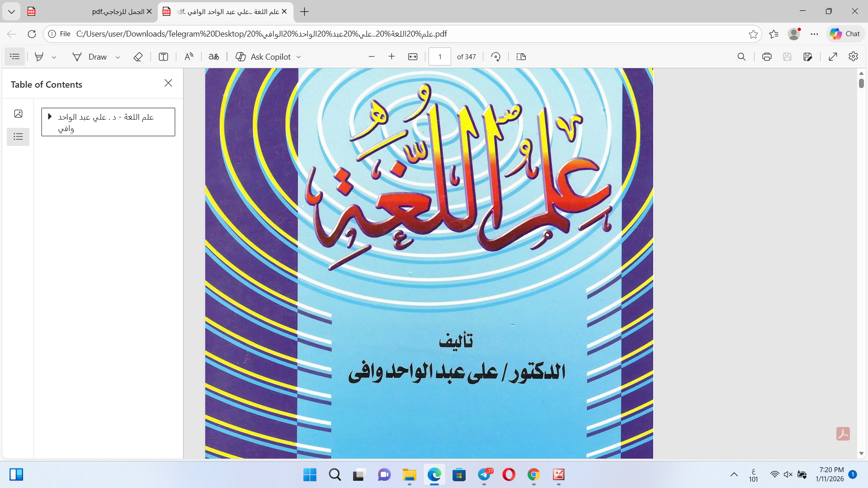The height and width of the screenshot is (488, 868).
Task: Open Telegram from taskbar
Action: (485, 475)
